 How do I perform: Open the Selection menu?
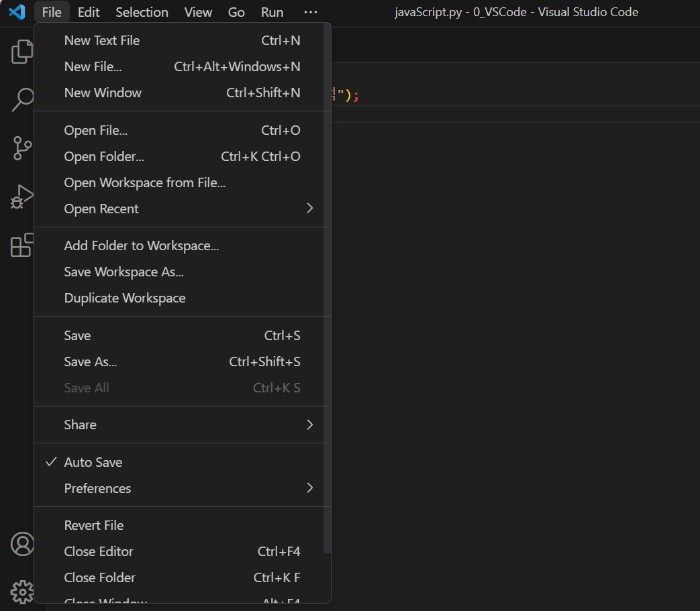142,12
